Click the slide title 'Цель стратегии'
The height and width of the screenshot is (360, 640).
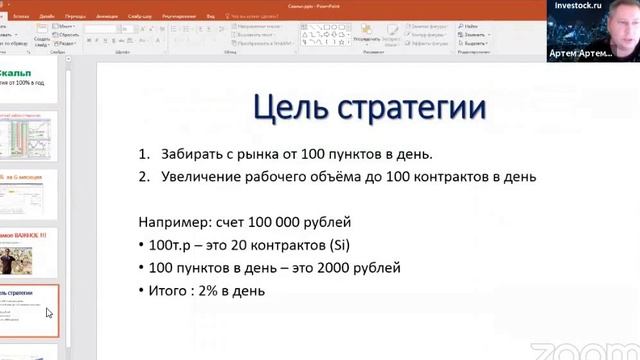tap(369, 107)
